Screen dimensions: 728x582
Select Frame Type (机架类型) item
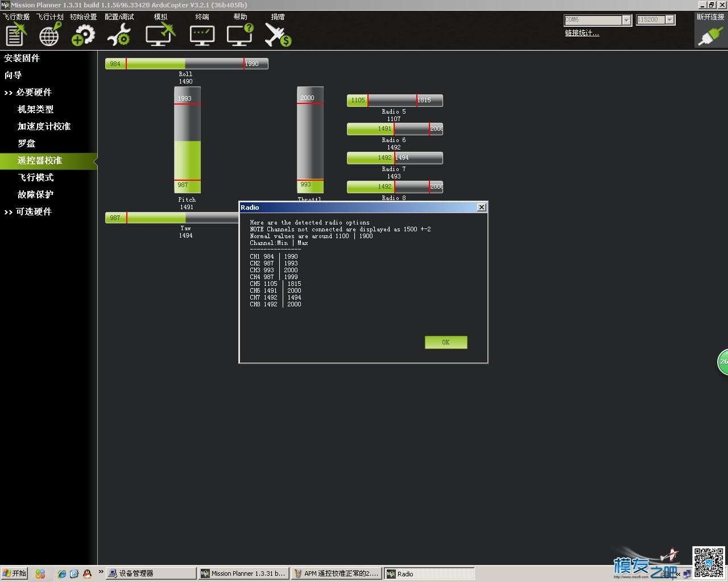35,109
